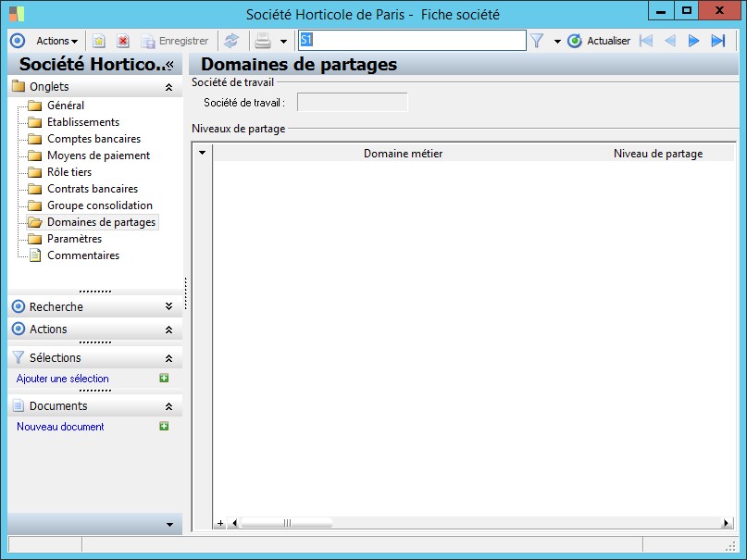Open the Paramètres folder
Viewport: 747px width, 560px height.
pyautogui.click(x=74, y=239)
